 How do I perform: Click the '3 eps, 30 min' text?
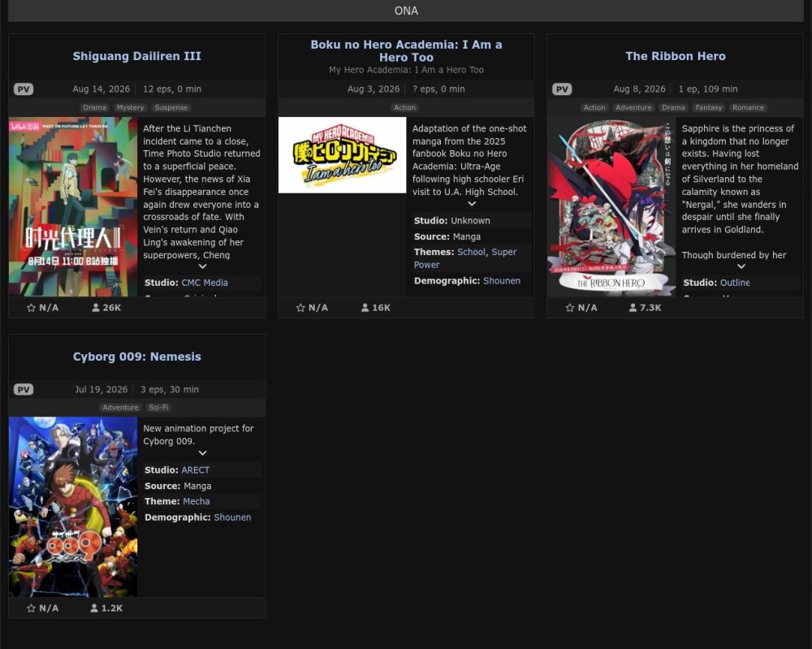tap(170, 390)
